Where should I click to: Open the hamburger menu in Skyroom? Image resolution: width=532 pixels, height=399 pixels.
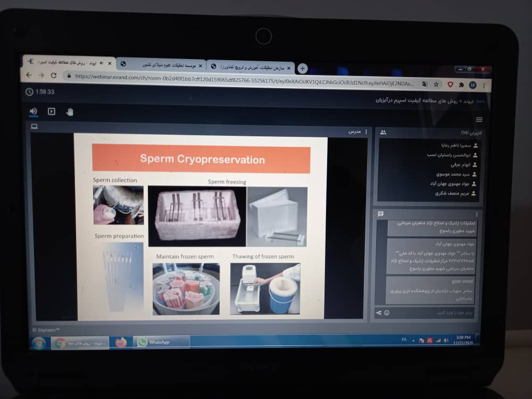[479, 120]
